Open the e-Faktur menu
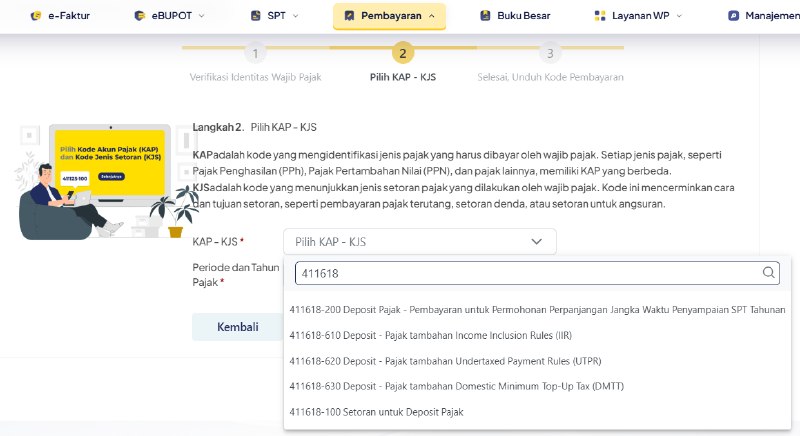800x436 pixels. tap(60, 16)
